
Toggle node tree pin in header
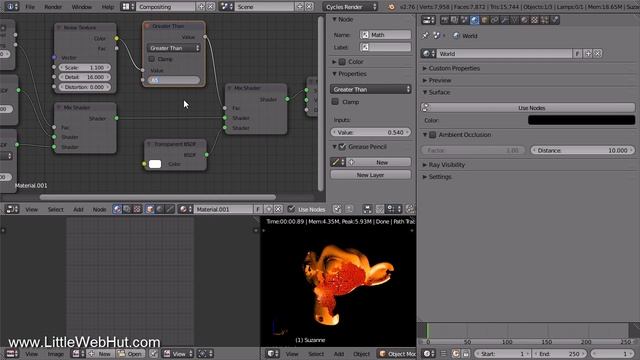[x=337, y=209]
